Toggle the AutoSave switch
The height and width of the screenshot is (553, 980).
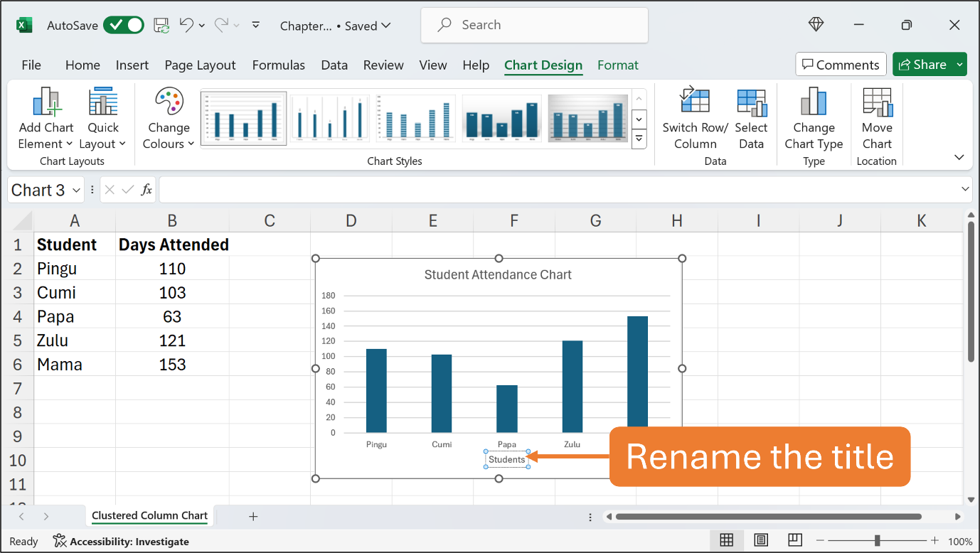124,26
